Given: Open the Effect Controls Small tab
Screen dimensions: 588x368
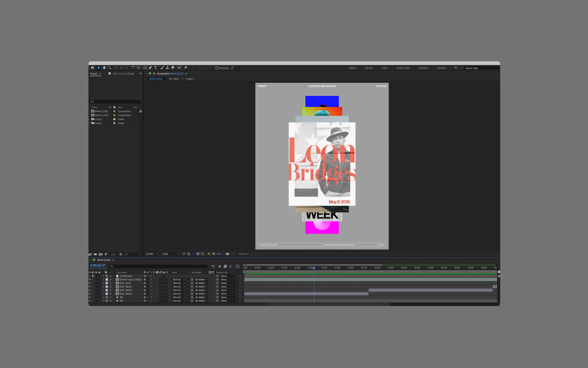Looking at the screenshot, I should point(123,74).
